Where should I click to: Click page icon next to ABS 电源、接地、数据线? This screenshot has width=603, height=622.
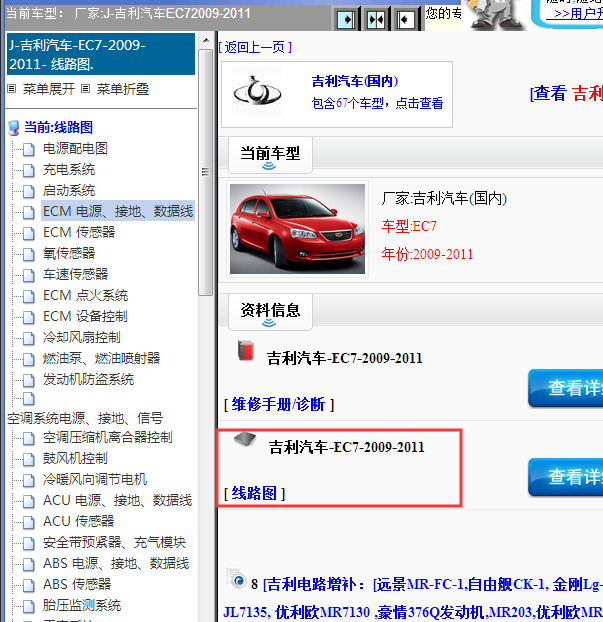tap(28, 564)
